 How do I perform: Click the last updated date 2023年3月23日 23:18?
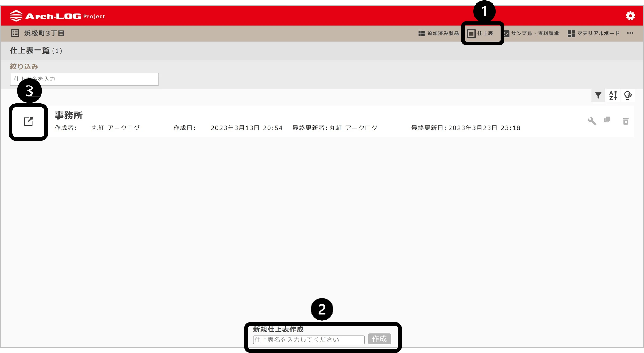tap(484, 128)
